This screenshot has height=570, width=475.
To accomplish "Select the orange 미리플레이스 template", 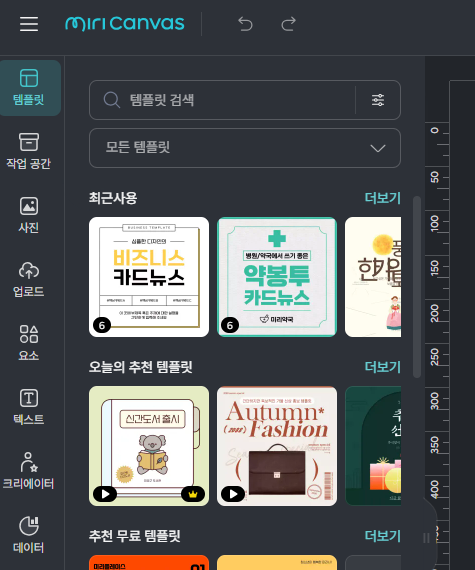I will 149,563.
